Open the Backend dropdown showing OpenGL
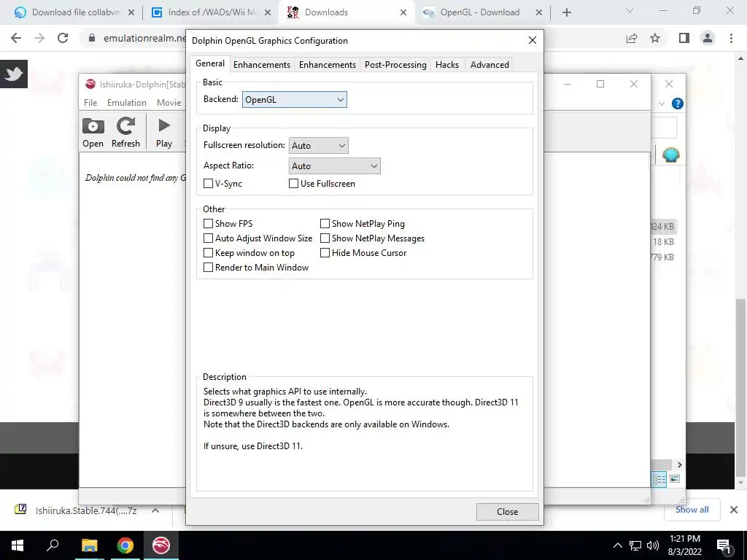The height and width of the screenshot is (560, 747). click(x=295, y=99)
